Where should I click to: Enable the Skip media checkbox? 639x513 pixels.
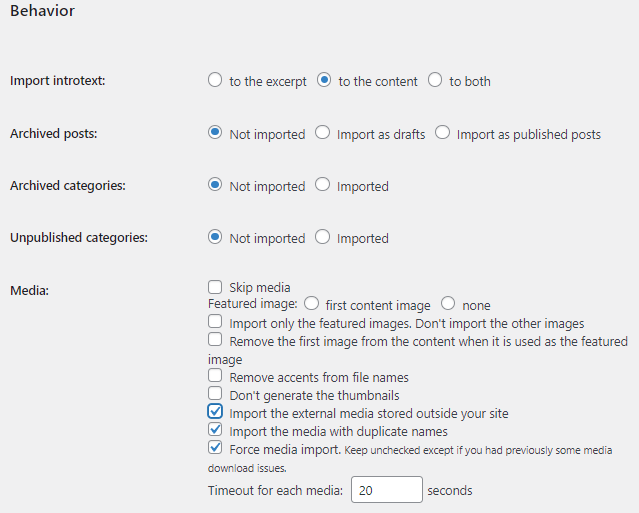click(x=215, y=287)
